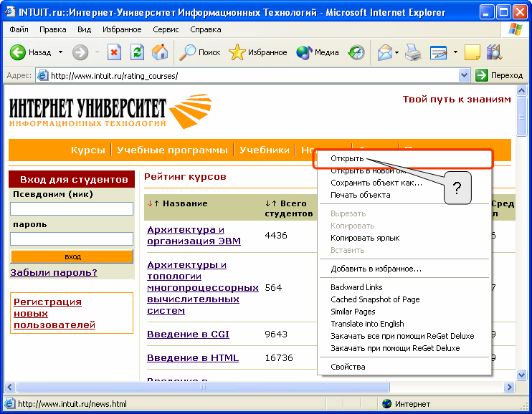Click the Псевдоним (ник) input field
Screen dimensions: 532x414
pyautogui.click(x=72, y=209)
